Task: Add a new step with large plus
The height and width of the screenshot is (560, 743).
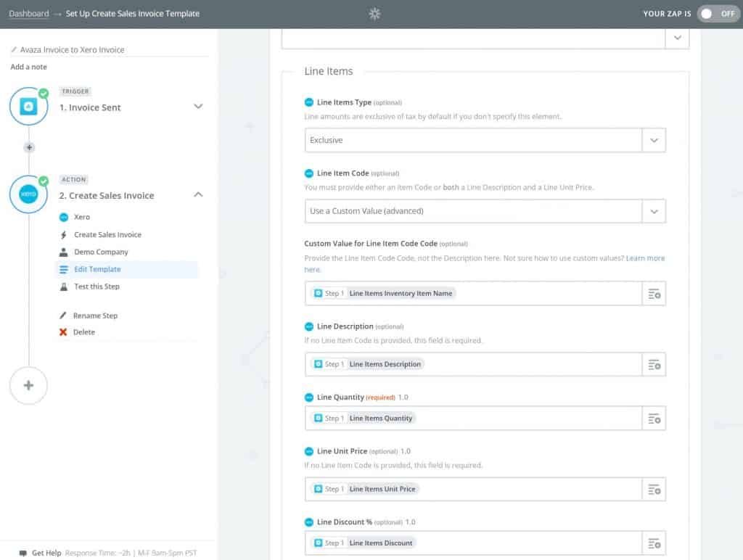Action: point(28,386)
